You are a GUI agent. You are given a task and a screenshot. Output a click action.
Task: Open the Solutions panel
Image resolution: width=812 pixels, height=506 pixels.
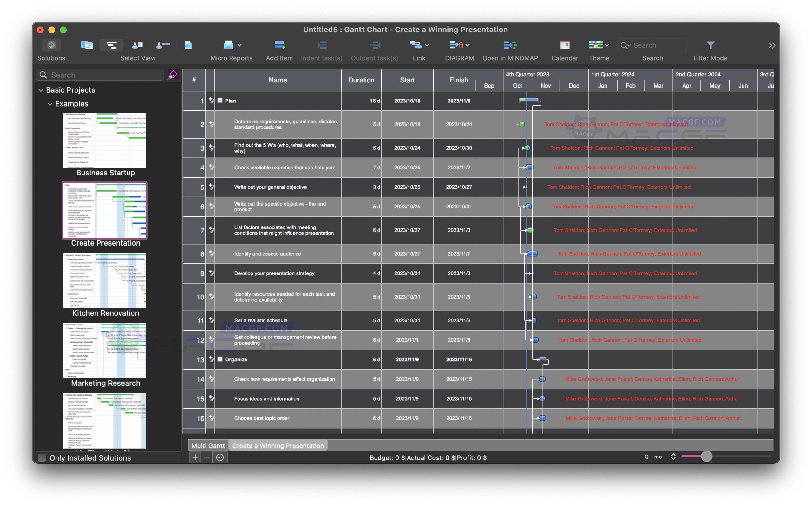coord(51,45)
